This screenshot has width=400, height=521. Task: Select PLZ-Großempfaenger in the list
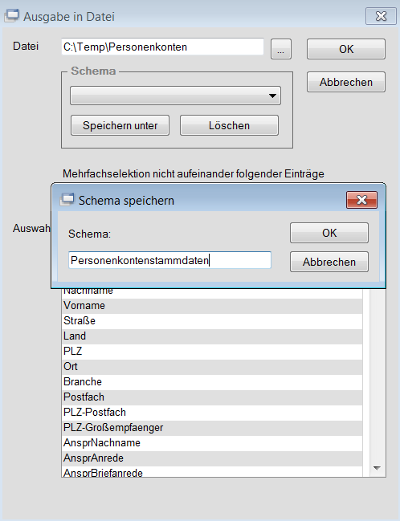212,428
